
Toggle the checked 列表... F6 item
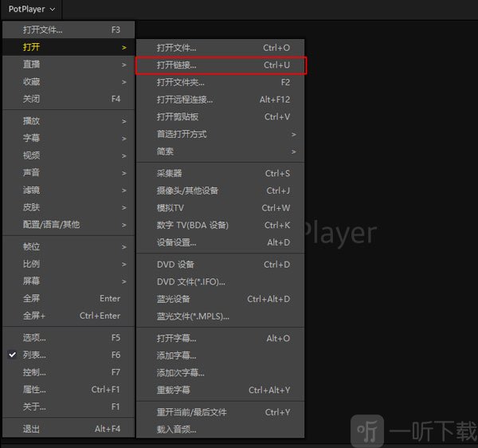pos(69,355)
